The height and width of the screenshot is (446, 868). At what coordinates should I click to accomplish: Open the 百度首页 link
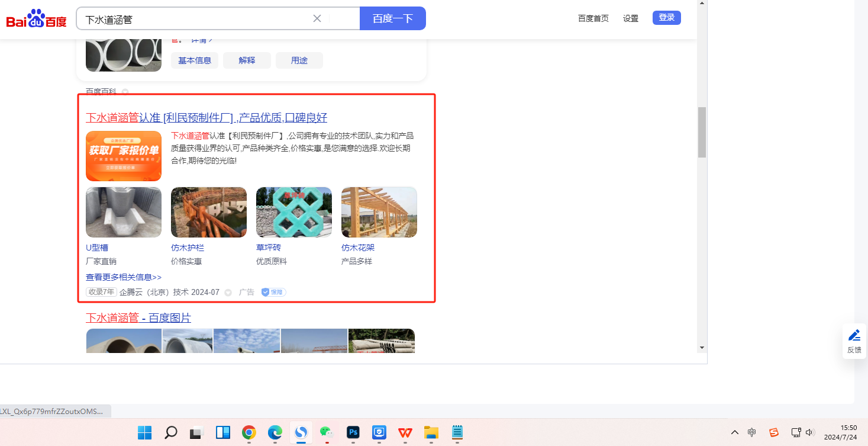click(593, 18)
